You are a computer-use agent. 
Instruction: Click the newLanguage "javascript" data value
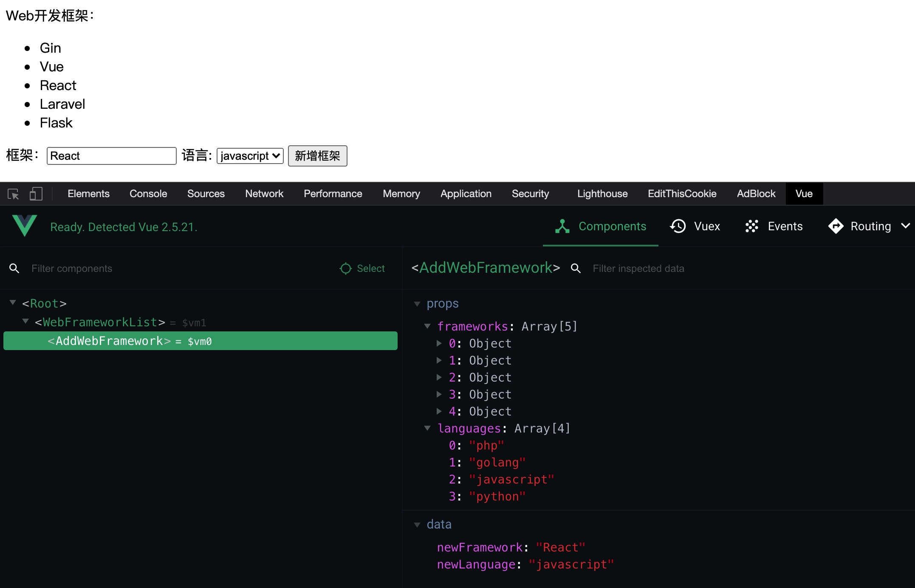[571, 564]
